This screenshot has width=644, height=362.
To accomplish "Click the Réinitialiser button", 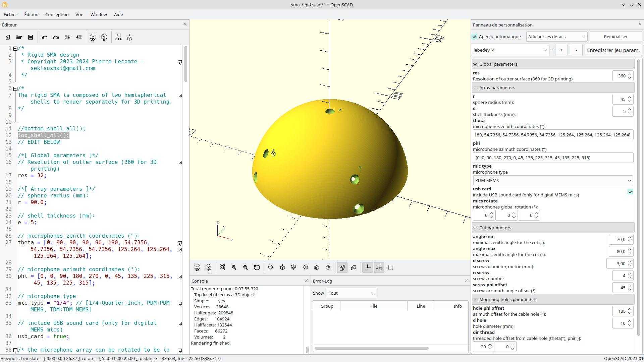I will [614, 36].
